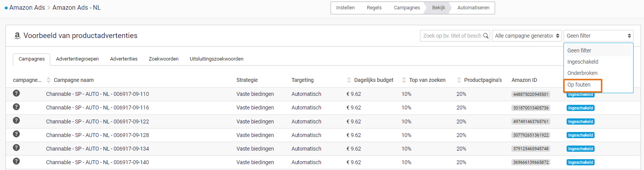Click the campagne... column header
The image size is (644, 170).
[27, 80]
